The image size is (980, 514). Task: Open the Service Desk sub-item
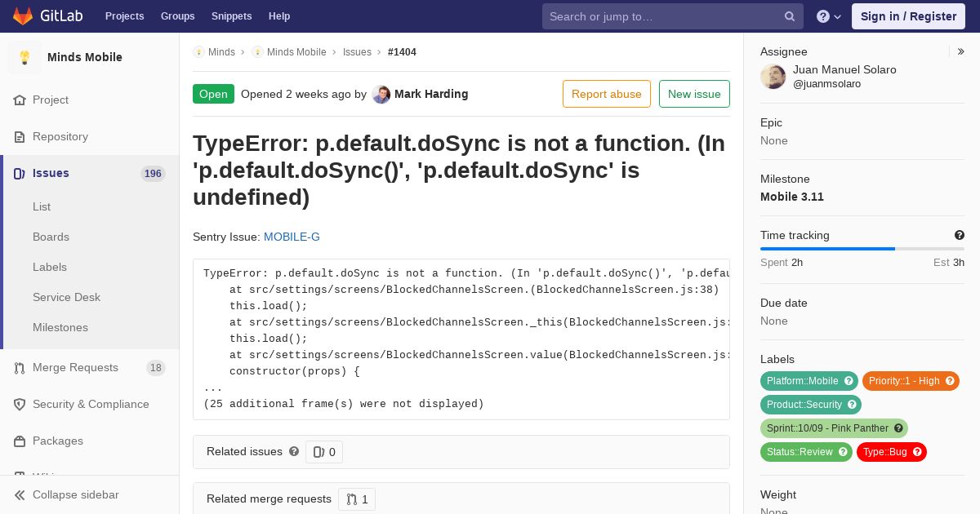pyautogui.click(x=66, y=297)
